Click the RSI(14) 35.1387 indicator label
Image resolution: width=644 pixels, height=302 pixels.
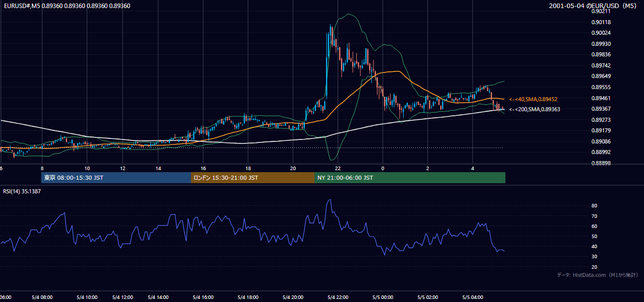point(22,191)
